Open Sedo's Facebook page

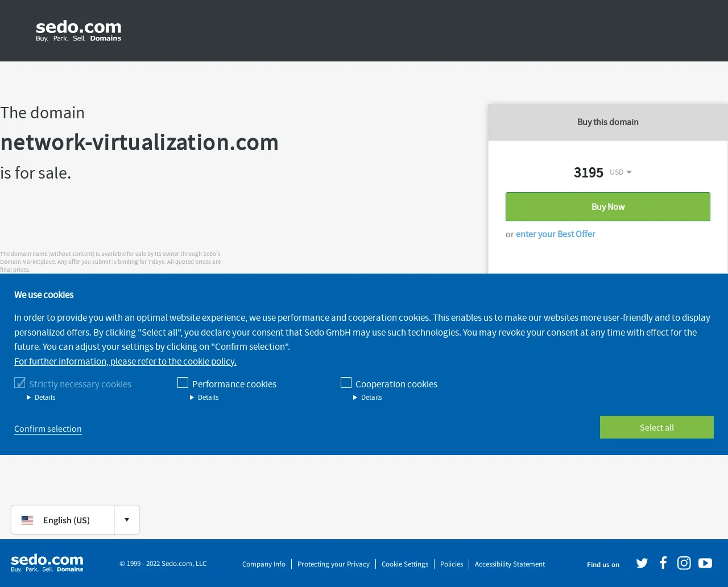coord(663,563)
